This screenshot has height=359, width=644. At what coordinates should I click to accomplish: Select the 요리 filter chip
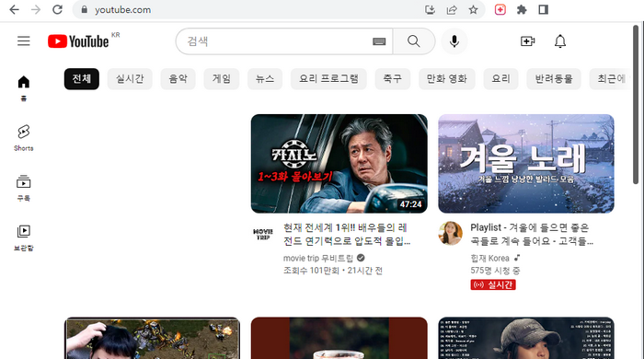501,79
